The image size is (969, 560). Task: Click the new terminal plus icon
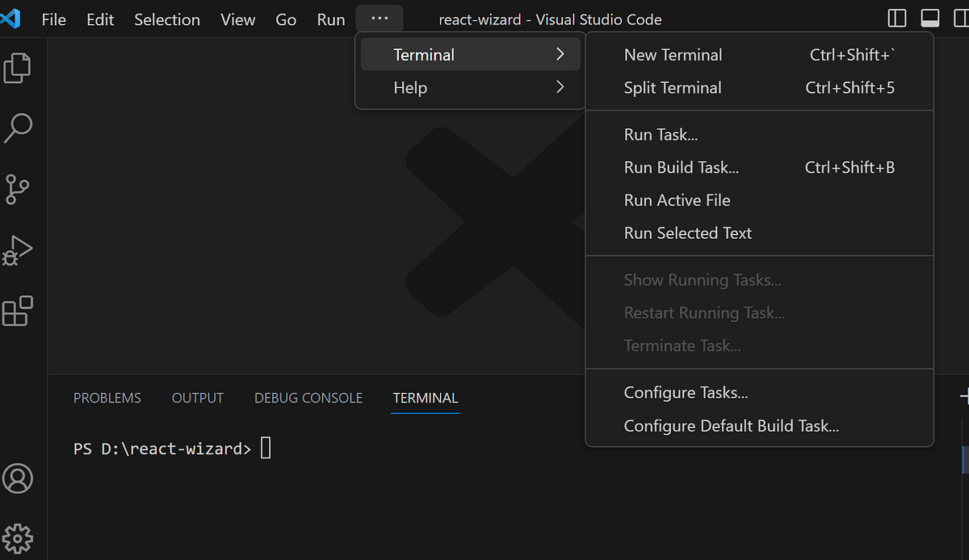click(966, 396)
